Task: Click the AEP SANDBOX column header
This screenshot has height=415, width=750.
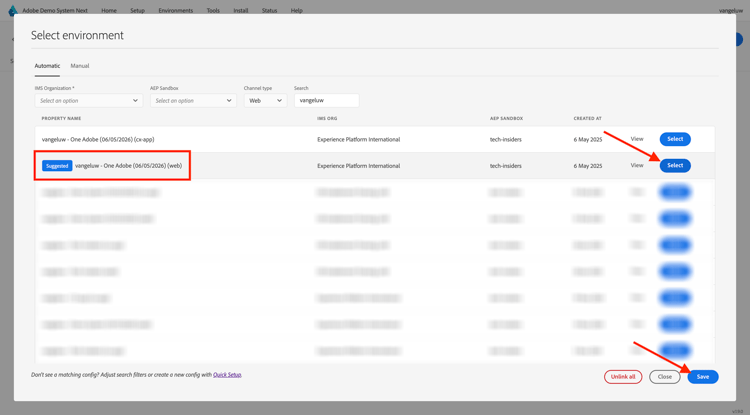Action: 506,118
